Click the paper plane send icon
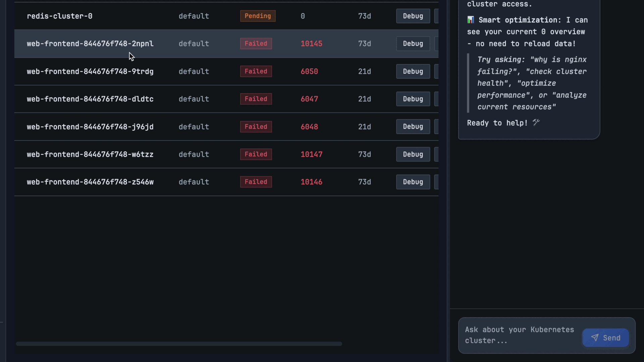This screenshot has height=362, width=644. (x=595, y=338)
